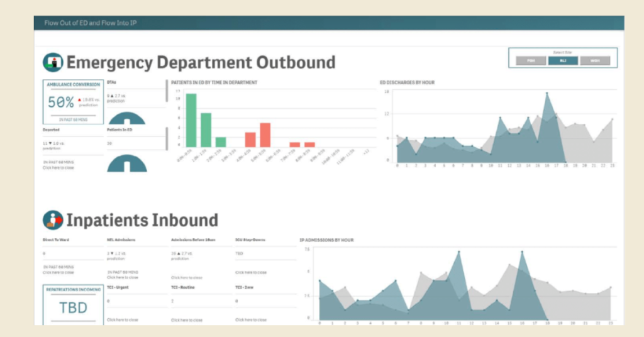This screenshot has width=644, height=337.
Task: Select the small red bar for 8:00-8:59
Action: (309, 145)
